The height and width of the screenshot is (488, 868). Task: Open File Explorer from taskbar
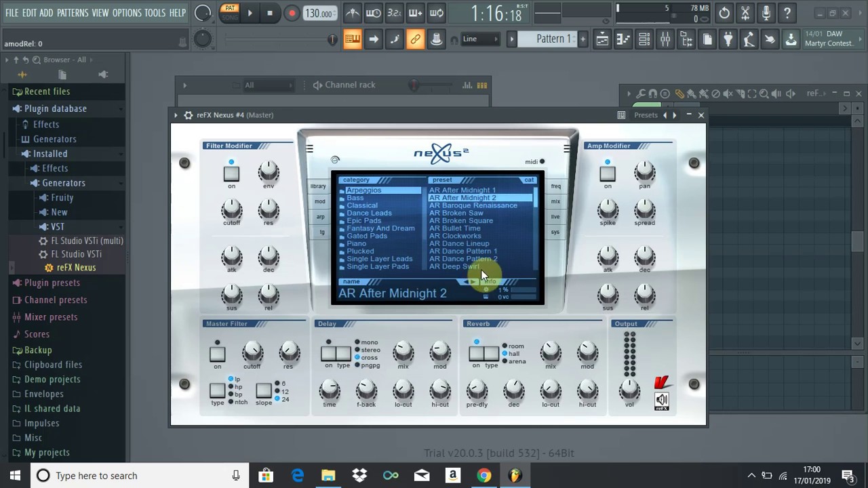point(328,476)
